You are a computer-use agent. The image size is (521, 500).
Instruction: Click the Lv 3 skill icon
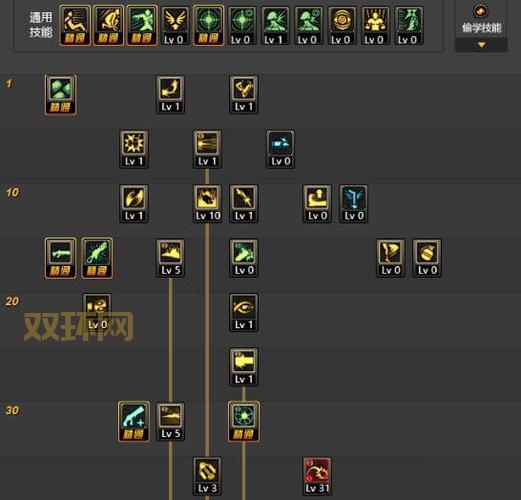click(x=207, y=476)
